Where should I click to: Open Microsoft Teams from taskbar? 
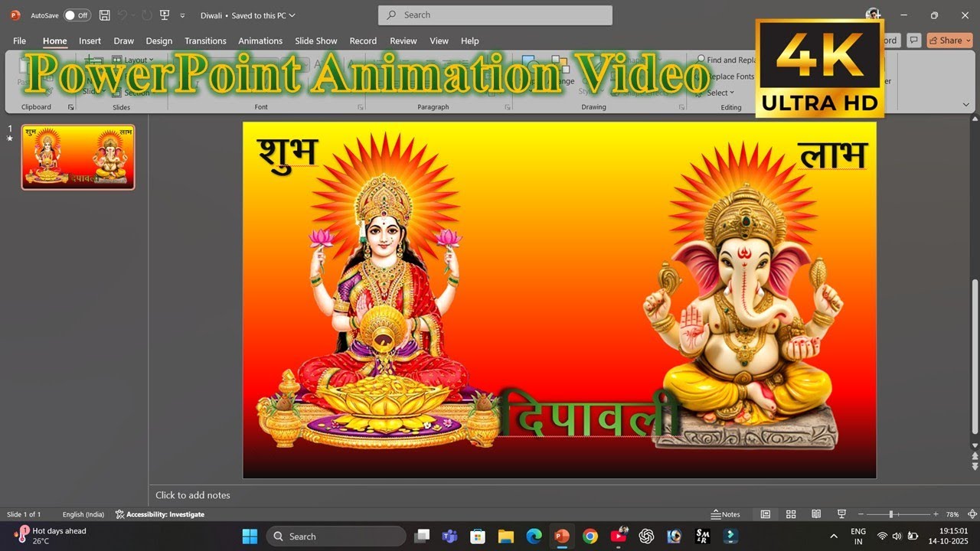(x=450, y=536)
